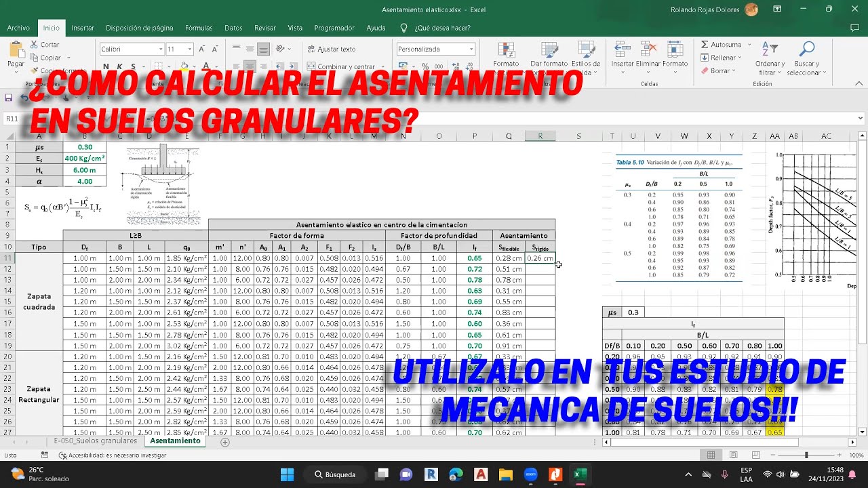Click the 100% zoom level

coord(856,455)
